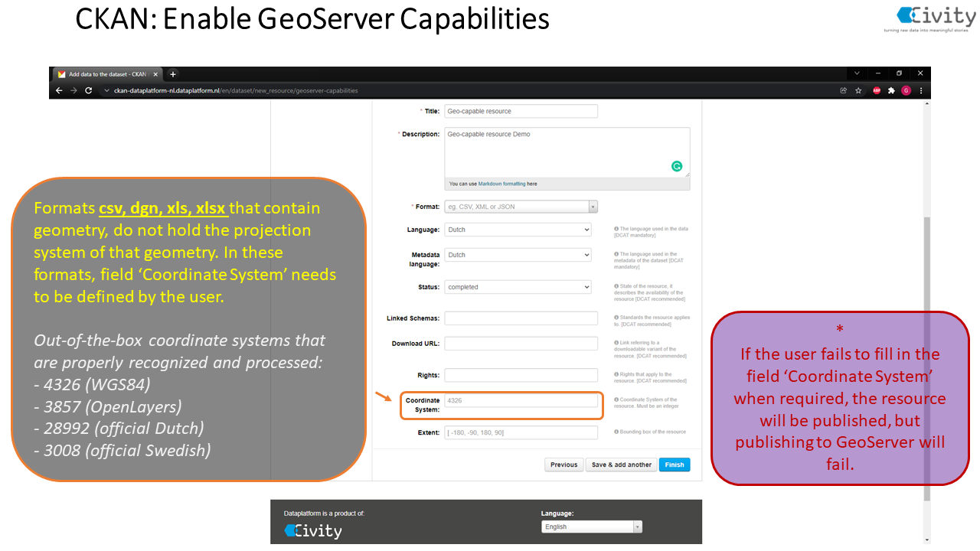The height and width of the screenshot is (551, 980).
Task: Expand the Status dropdown showing 'completed'
Action: pyautogui.click(x=518, y=287)
